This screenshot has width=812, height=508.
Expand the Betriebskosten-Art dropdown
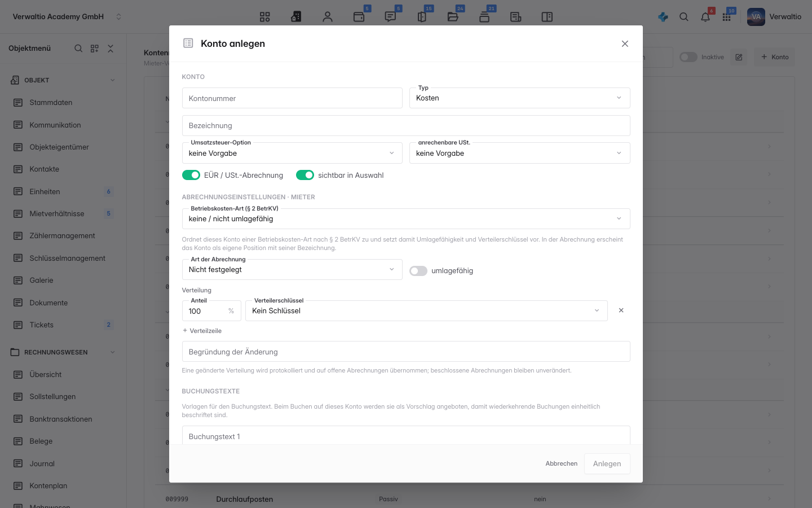[x=406, y=219]
